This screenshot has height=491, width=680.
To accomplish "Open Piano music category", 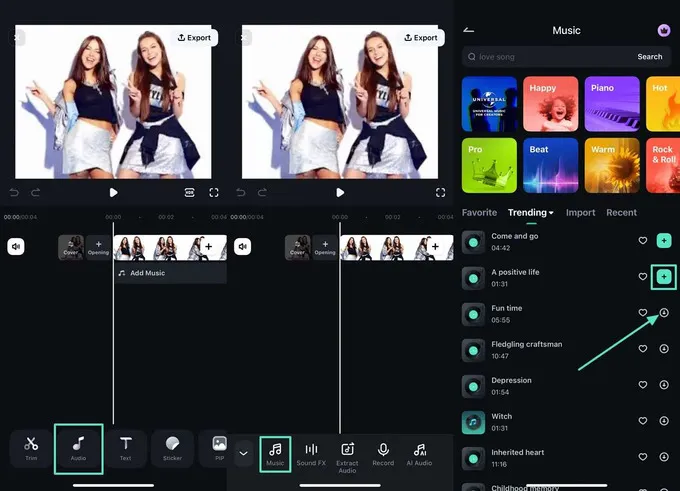I will (612, 104).
